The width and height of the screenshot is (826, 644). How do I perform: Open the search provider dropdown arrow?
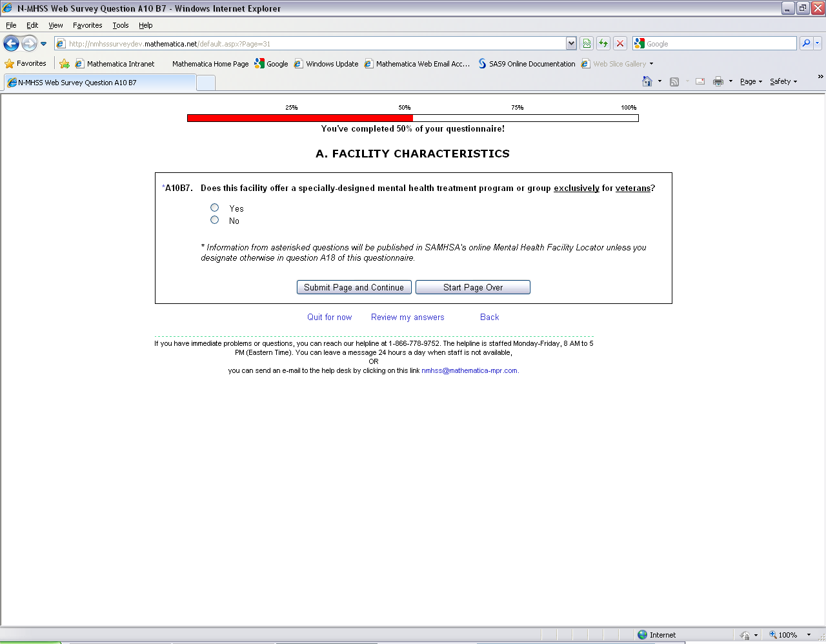[818, 43]
